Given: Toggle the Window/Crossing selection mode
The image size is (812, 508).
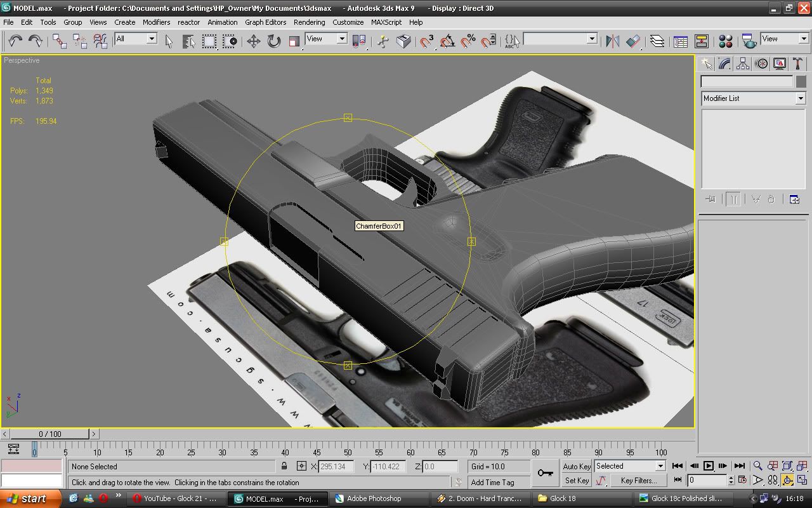Looking at the screenshot, I should click(x=230, y=41).
